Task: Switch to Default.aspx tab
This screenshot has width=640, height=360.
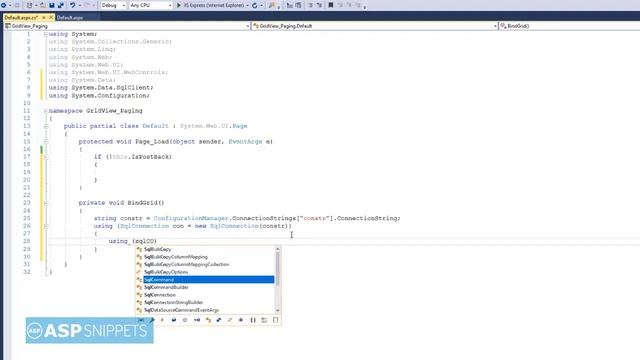Action: (70, 18)
